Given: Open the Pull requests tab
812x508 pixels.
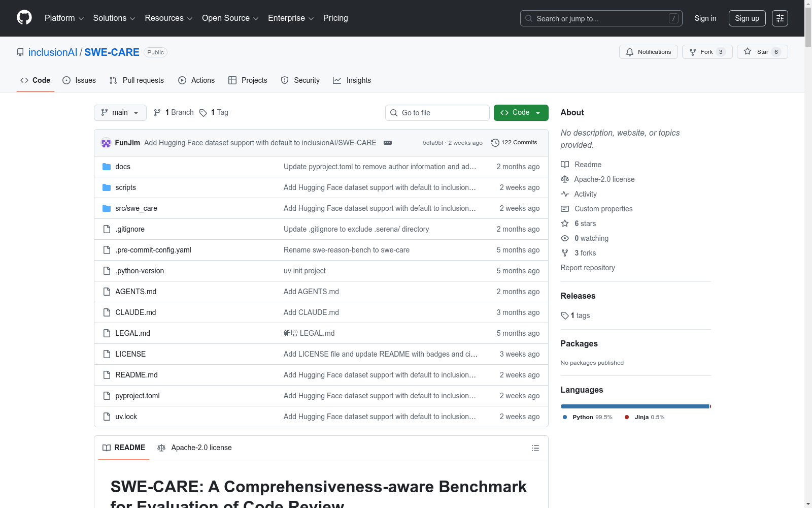Looking at the screenshot, I should [x=137, y=80].
